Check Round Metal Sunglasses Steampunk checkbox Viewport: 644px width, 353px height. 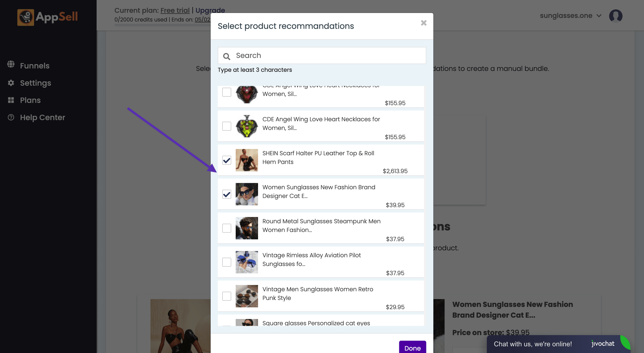(227, 228)
